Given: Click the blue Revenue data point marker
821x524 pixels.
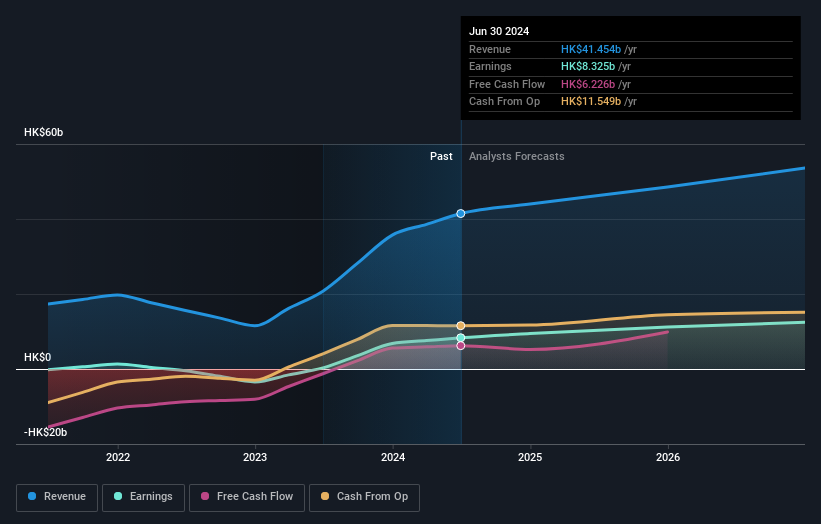Looking at the screenshot, I should tap(461, 214).
